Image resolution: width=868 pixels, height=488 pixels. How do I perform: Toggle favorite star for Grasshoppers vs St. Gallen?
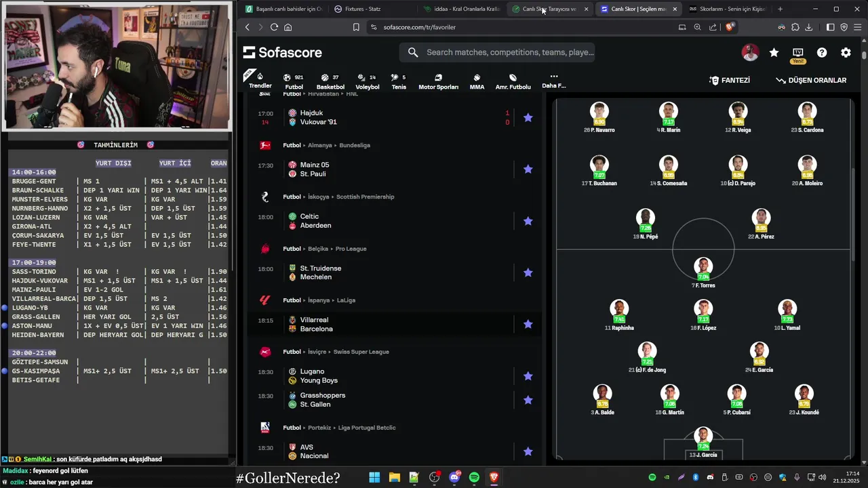coord(528,400)
